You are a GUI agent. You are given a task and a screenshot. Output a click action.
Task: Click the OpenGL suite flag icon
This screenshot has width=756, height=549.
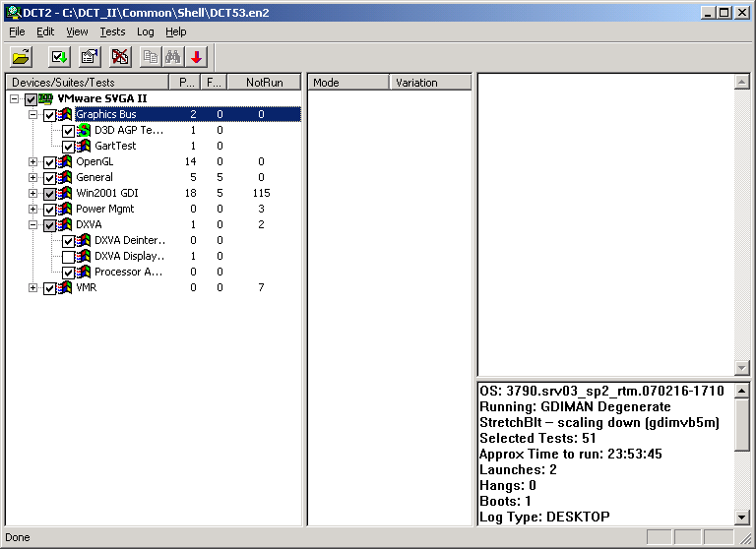point(65,162)
